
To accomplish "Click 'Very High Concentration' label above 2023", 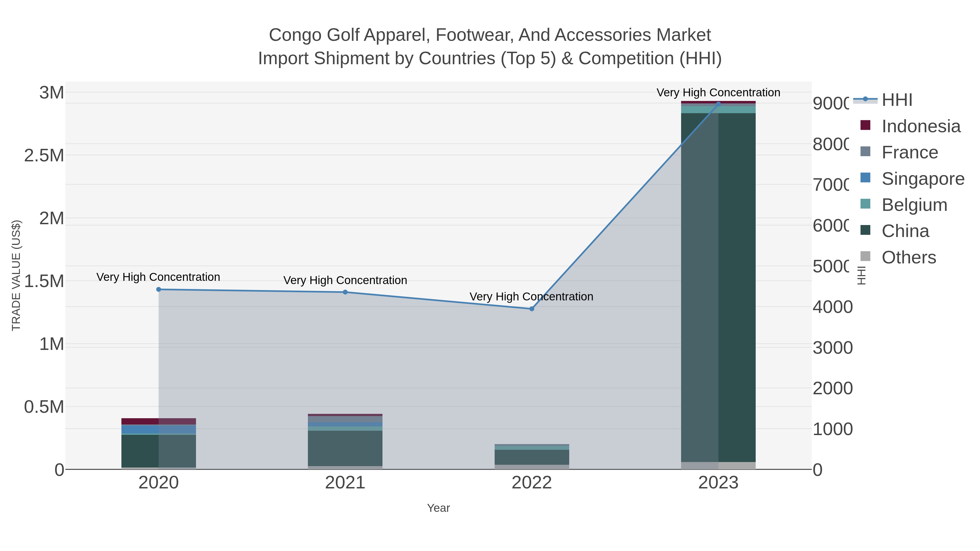I will tap(718, 93).
